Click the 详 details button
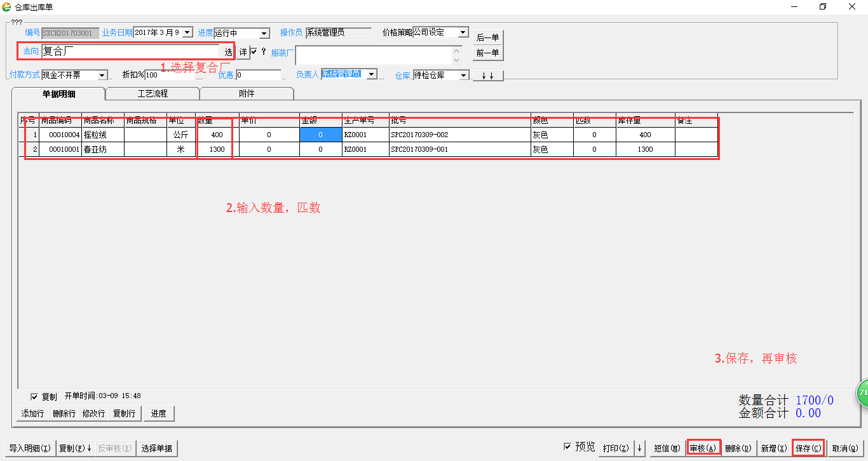The width and height of the screenshot is (868, 461). pyautogui.click(x=243, y=52)
